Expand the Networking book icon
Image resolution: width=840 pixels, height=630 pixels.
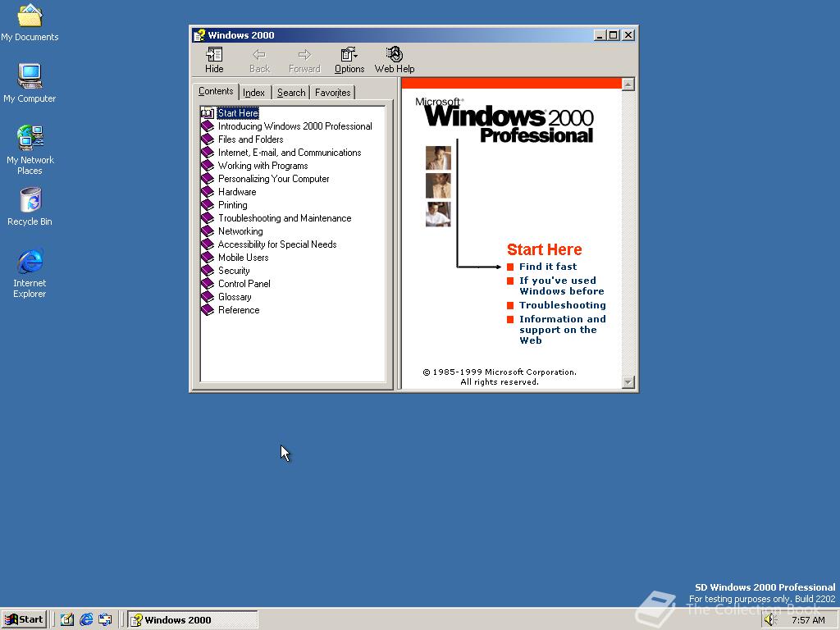pyautogui.click(x=208, y=231)
